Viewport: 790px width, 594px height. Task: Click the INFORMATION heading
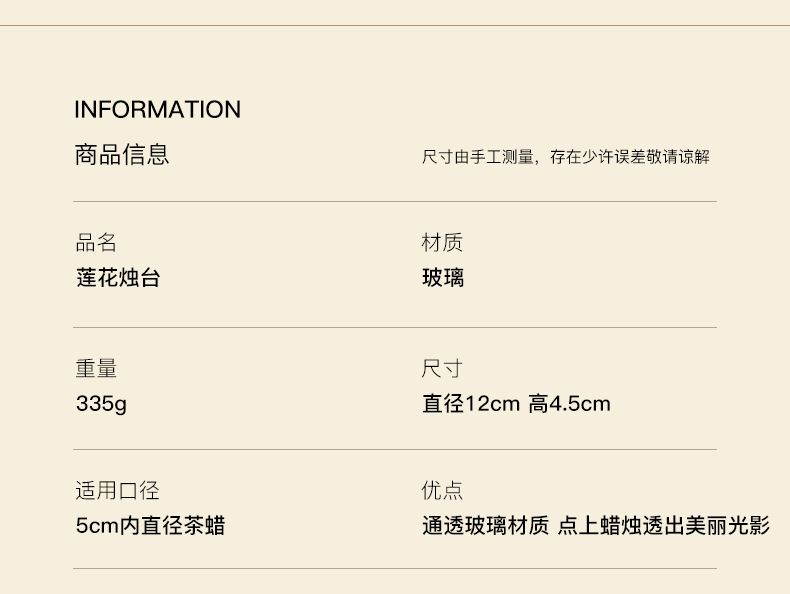[x=157, y=109]
